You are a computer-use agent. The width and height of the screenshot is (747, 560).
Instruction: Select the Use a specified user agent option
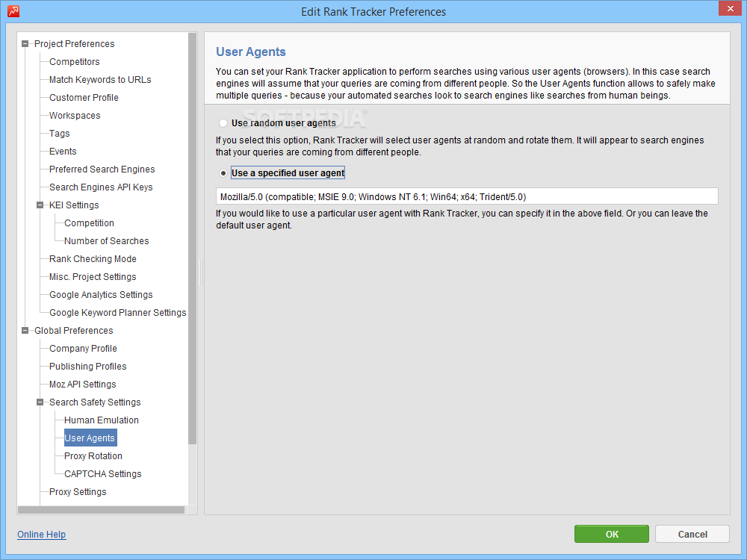tap(223, 173)
